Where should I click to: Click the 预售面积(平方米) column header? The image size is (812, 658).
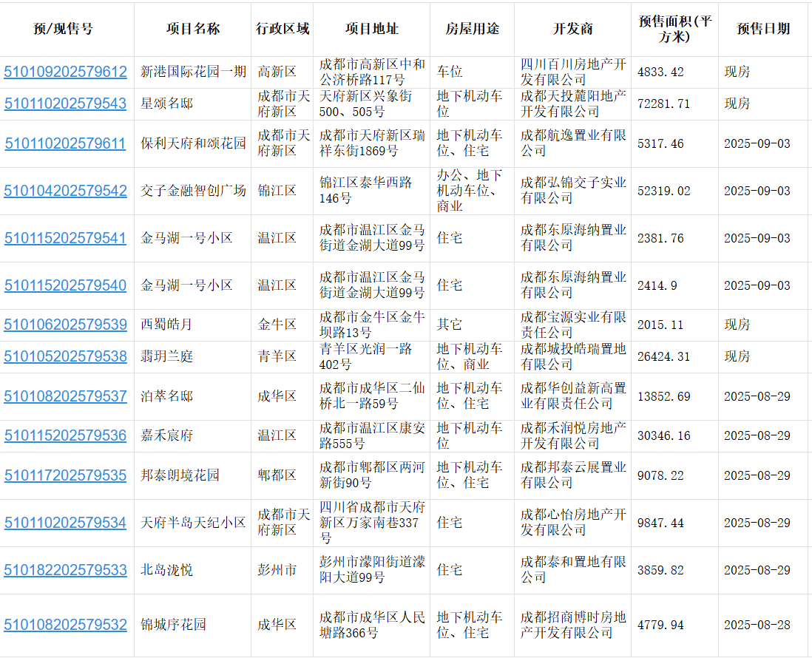(674, 29)
